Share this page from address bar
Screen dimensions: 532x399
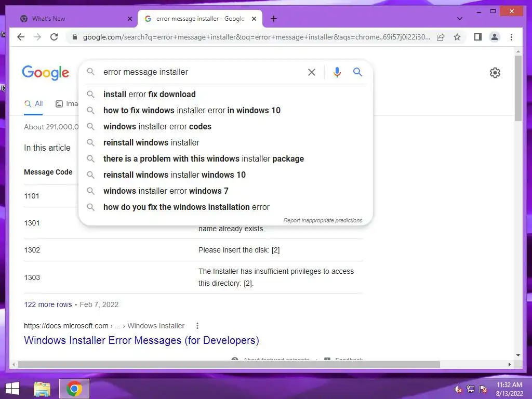(441, 37)
